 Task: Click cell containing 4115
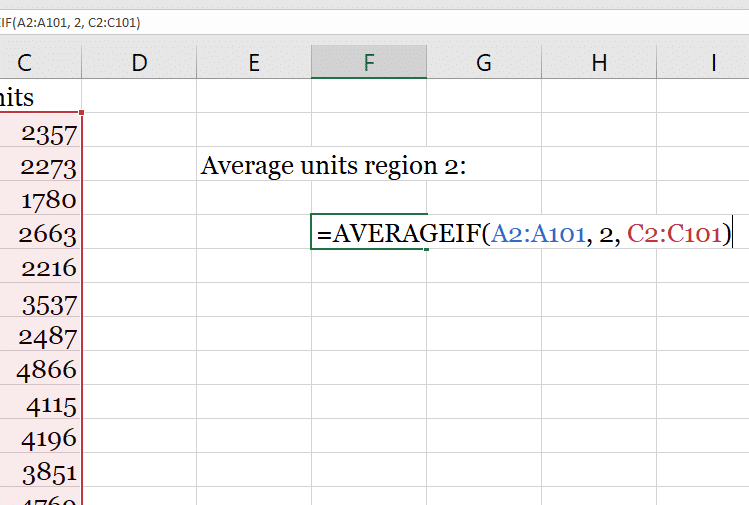pos(40,402)
